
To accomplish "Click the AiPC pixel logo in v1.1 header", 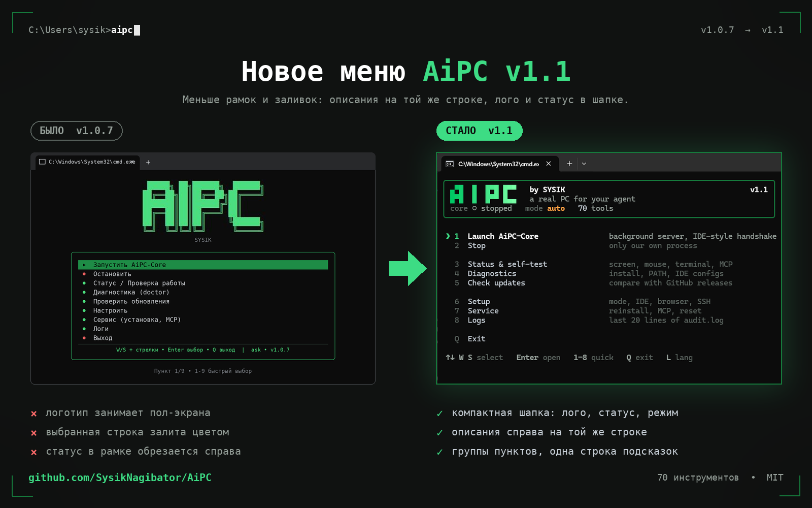I will [x=483, y=194].
